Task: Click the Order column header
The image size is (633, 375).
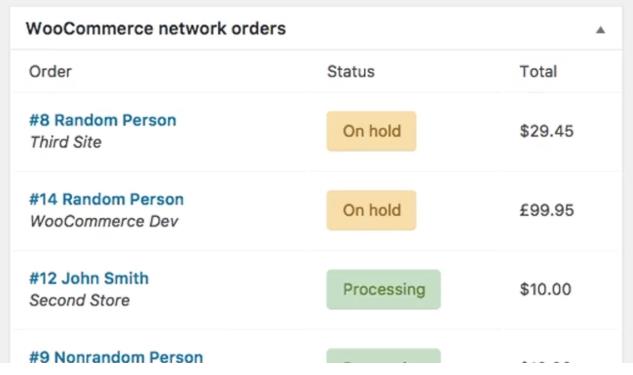Action: coord(50,72)
